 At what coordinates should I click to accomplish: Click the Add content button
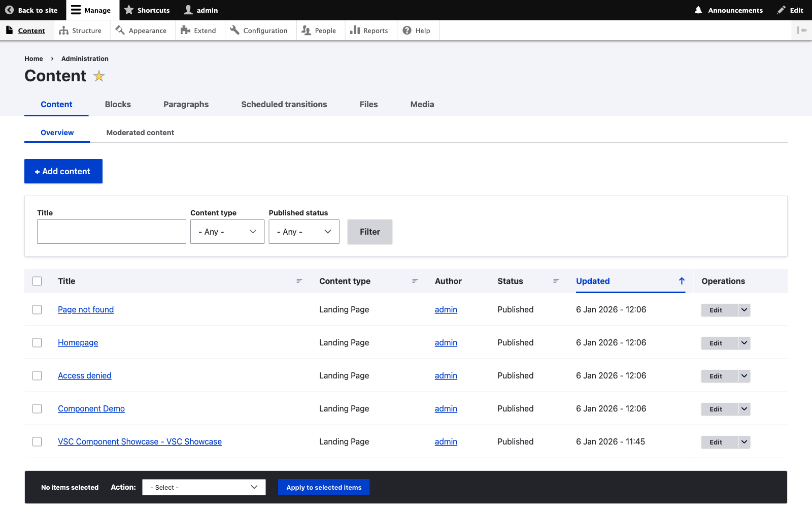point(63,171)
